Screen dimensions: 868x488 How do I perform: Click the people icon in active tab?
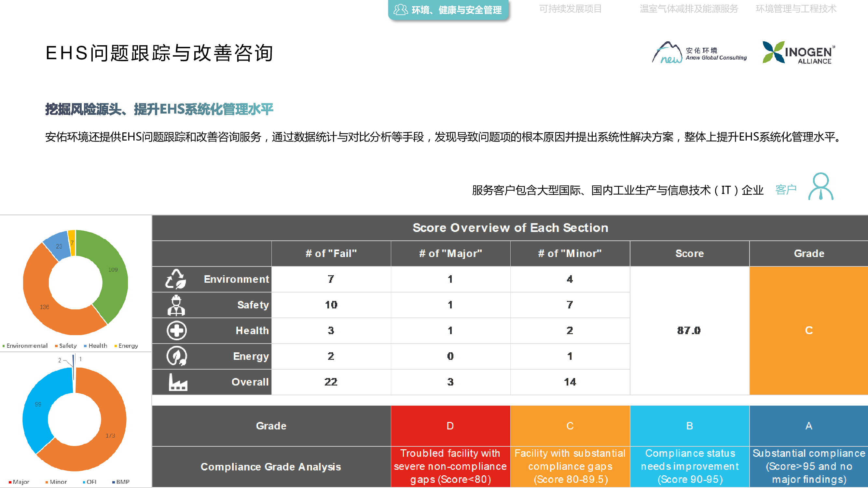pos(401,10)
